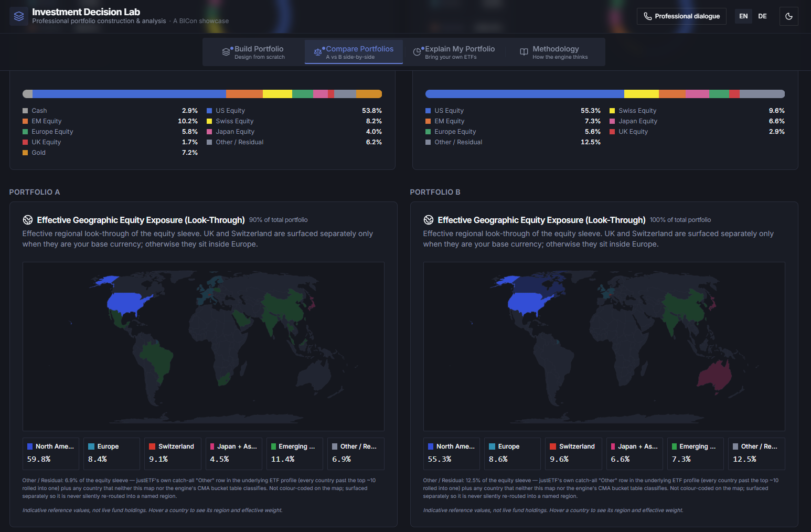Click the Other / Residual 6.9% tile in Portfolio A
This screenshot has height=532, width=811.
click(356, 453)
